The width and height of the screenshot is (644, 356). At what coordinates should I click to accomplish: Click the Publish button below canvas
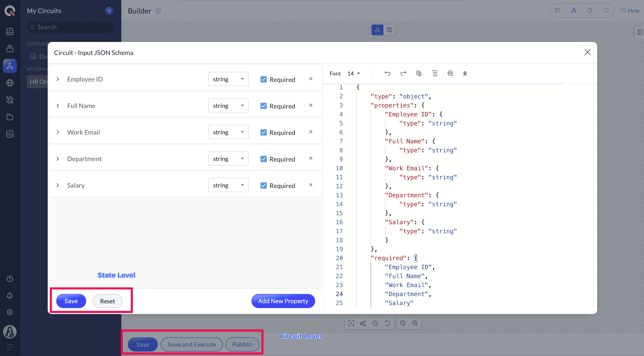[x=242, y=344]
